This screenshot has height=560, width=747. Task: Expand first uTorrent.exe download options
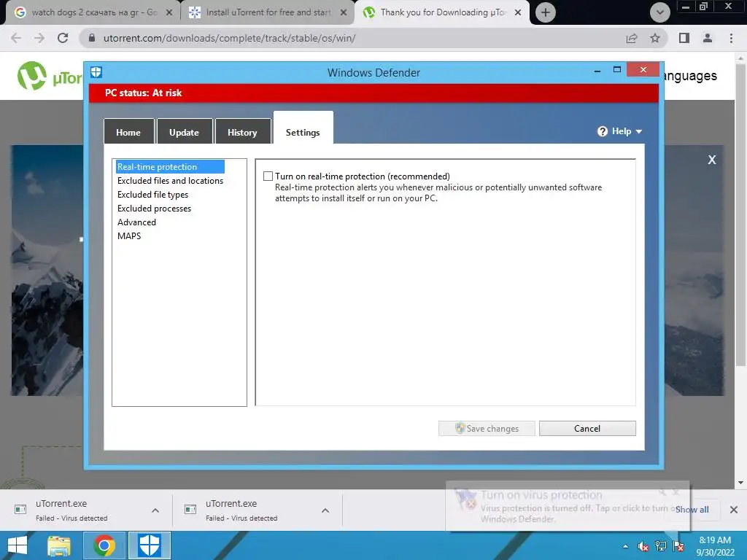coord(155,510)
